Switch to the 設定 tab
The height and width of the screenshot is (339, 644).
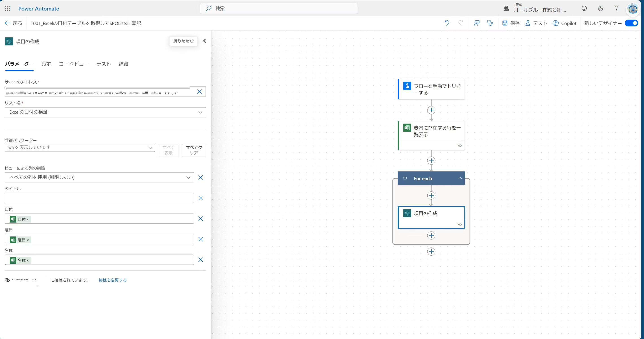click(x=46, y=64)
